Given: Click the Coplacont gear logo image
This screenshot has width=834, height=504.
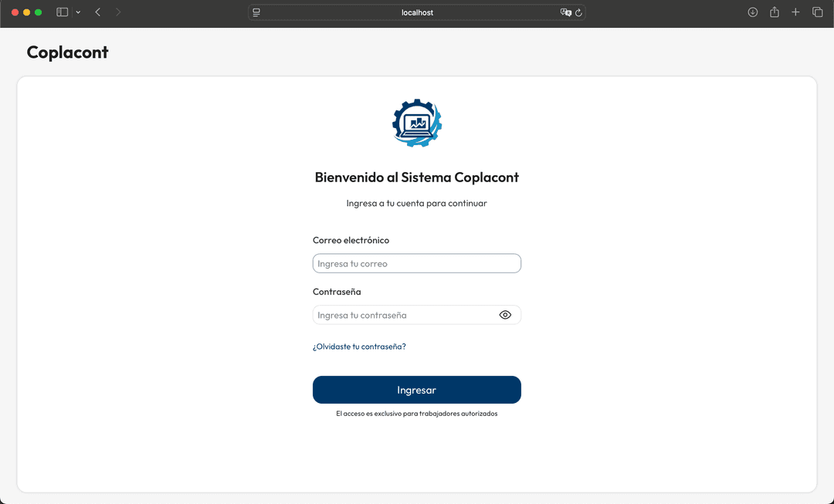Looking at the screenshot, I should pyautogui.click(x=417, y=123).
